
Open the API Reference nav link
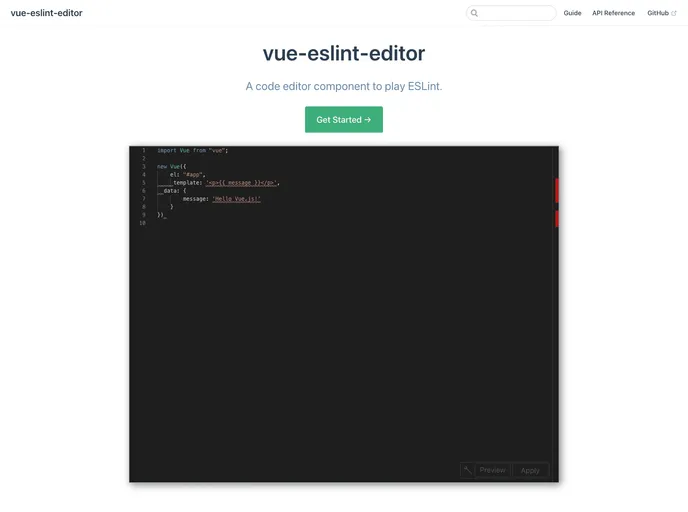[x=613, y=13]
